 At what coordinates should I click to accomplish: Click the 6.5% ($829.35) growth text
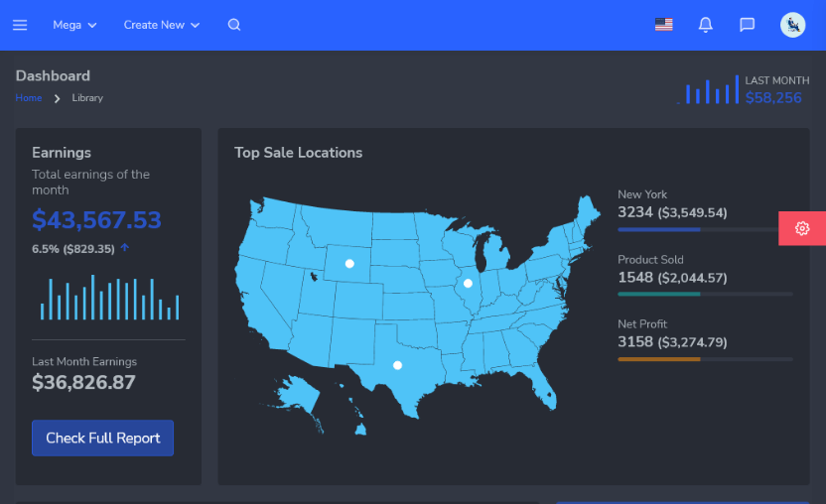coord(73,249)
